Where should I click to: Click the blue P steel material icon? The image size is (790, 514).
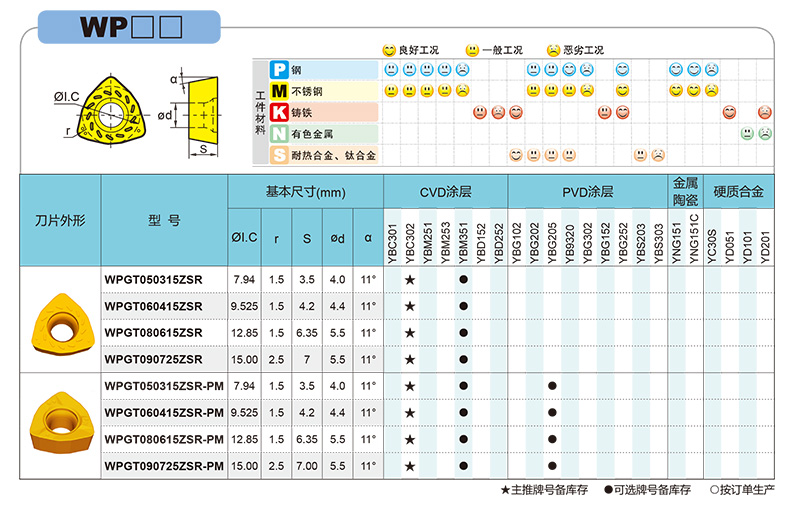pos(279,70)
